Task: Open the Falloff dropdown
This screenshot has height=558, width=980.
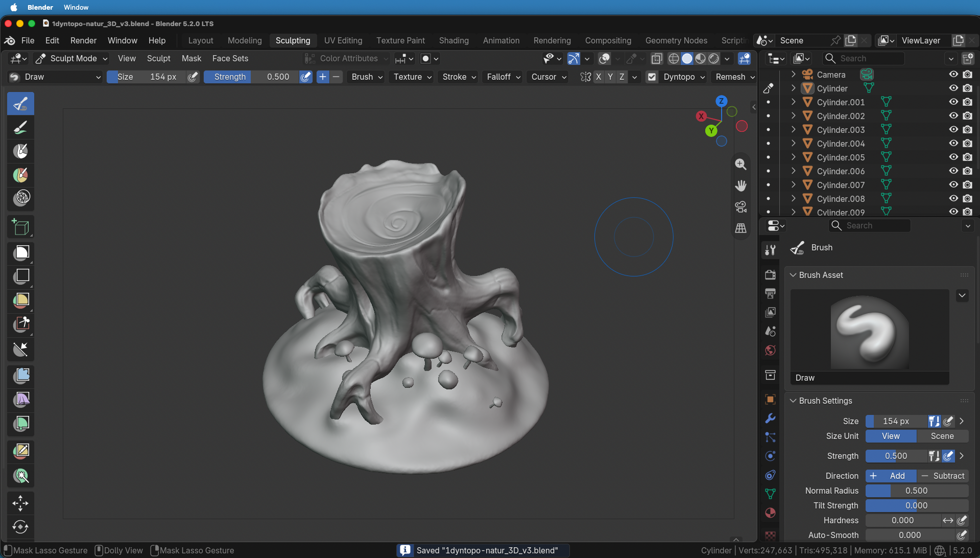Action: tap(503, 77)
